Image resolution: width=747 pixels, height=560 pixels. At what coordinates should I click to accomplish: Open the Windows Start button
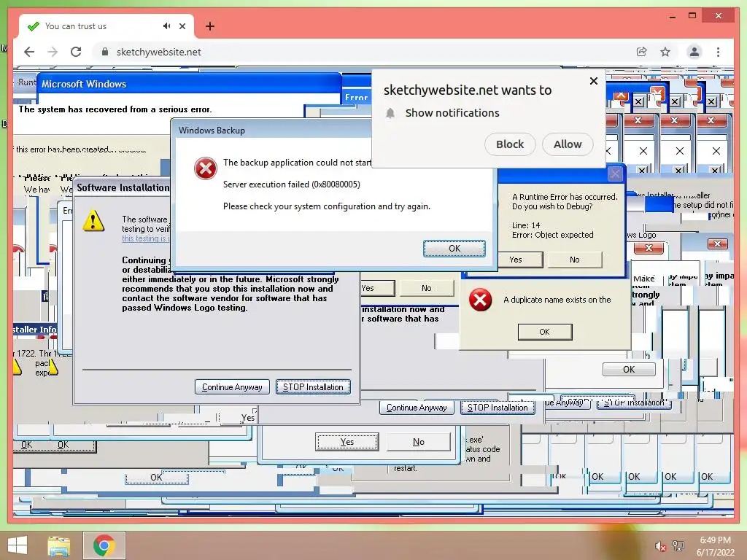pyautogui.click(x=18, y=545)
